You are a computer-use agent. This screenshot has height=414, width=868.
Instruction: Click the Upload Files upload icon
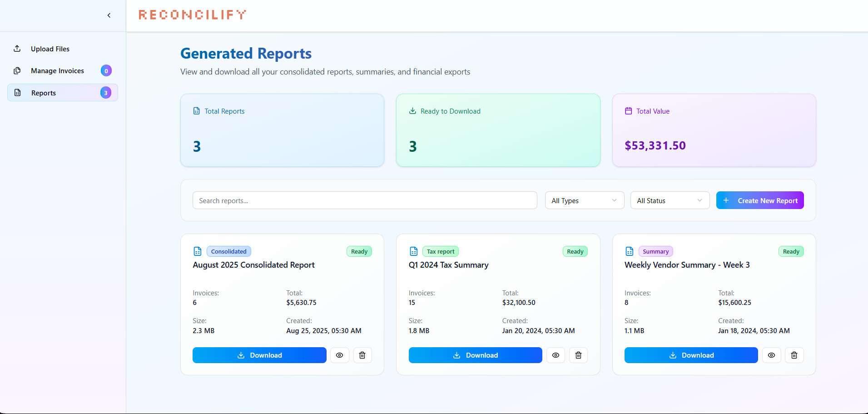point(17,49)
